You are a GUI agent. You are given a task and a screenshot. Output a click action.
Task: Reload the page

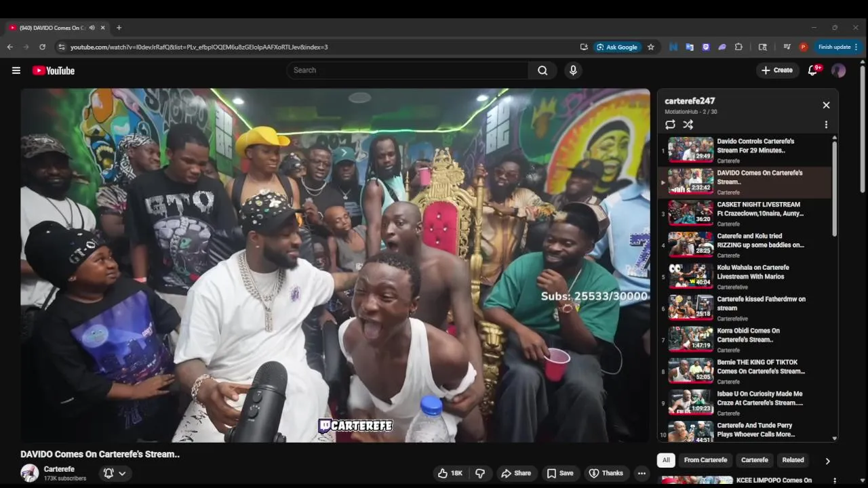coord(42,47)
